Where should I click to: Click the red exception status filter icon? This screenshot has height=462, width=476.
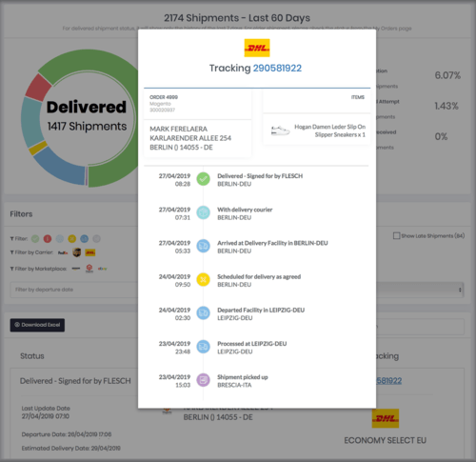(48, 238)
